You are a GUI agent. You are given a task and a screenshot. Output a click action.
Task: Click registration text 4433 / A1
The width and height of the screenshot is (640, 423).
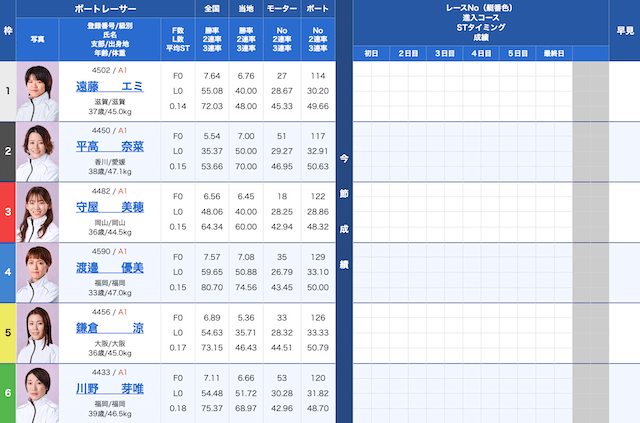[x=109, y=372]
